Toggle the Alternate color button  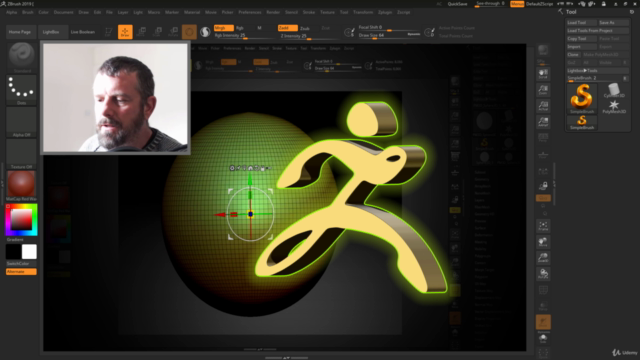coord(21,271)
